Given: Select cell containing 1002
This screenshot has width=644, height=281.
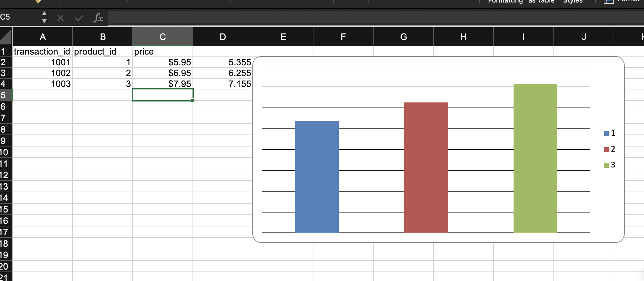Looking at the screenshot, I should (42, 73).
